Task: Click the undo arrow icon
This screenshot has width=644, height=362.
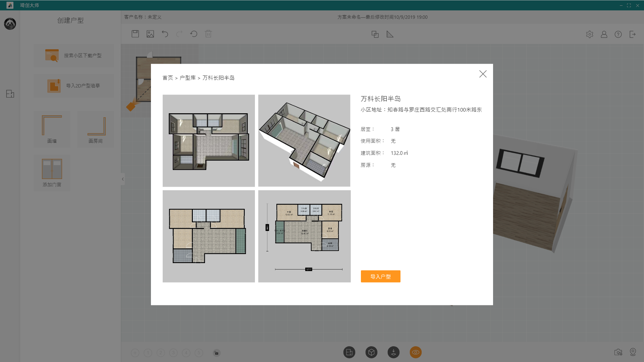Action: [165, 34]
